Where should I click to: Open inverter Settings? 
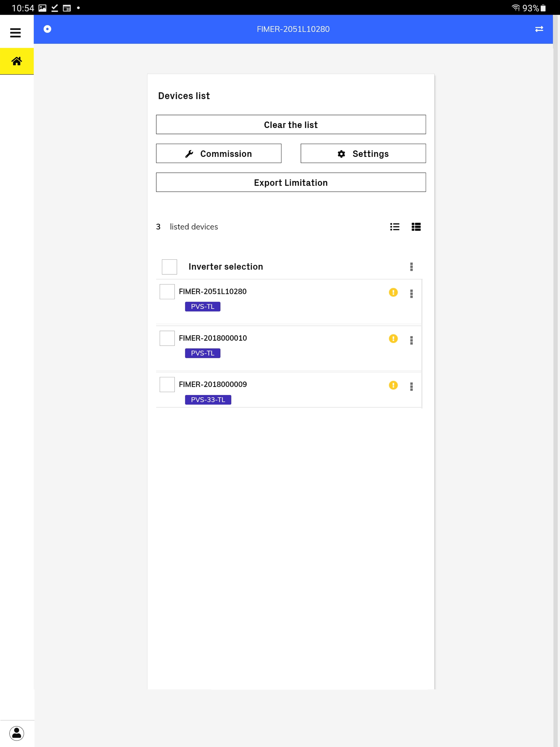(363, 154)
